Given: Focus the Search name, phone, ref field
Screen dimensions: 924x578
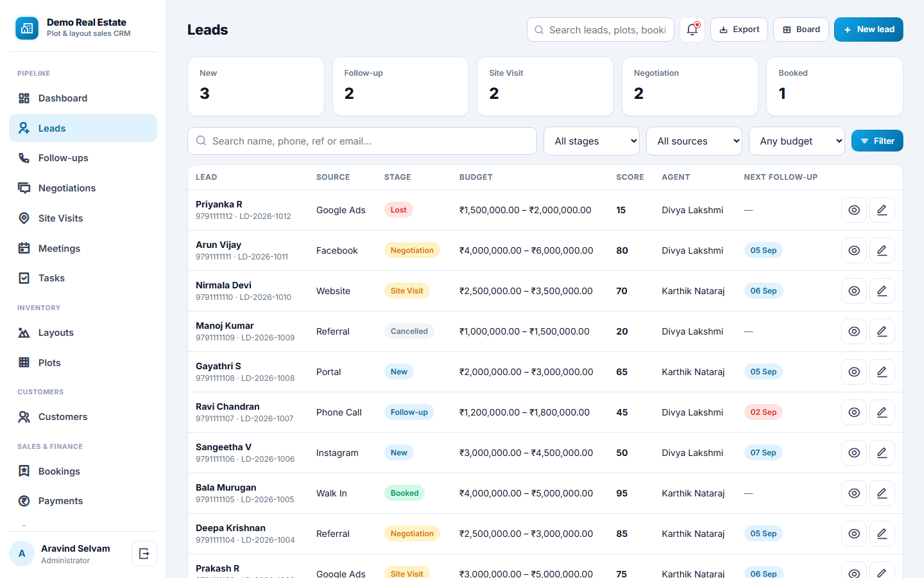Looking at the screenshot, I should pyautogui.click(x=362, y=141).
